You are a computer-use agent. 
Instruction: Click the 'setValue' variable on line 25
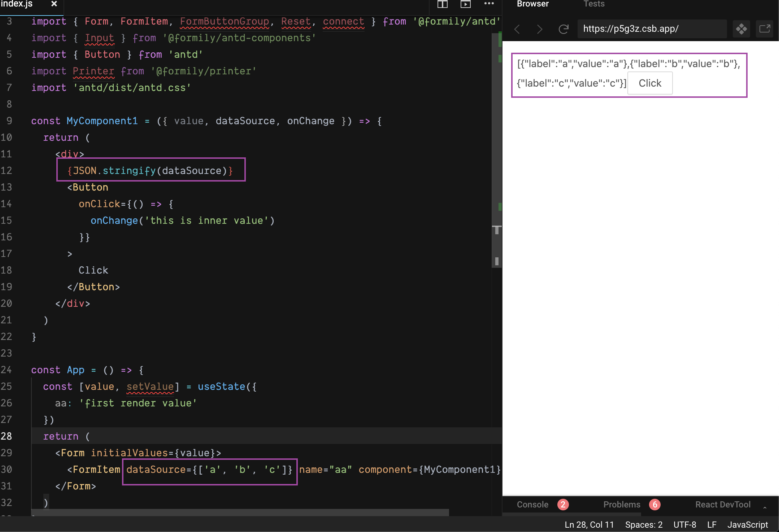150,387
